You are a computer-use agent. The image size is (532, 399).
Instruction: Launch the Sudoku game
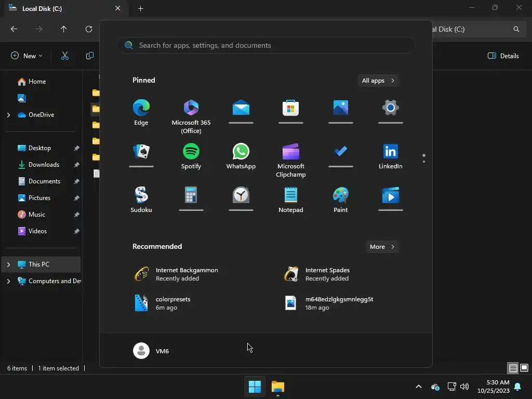pyautogui.click(x=141, y=199)
